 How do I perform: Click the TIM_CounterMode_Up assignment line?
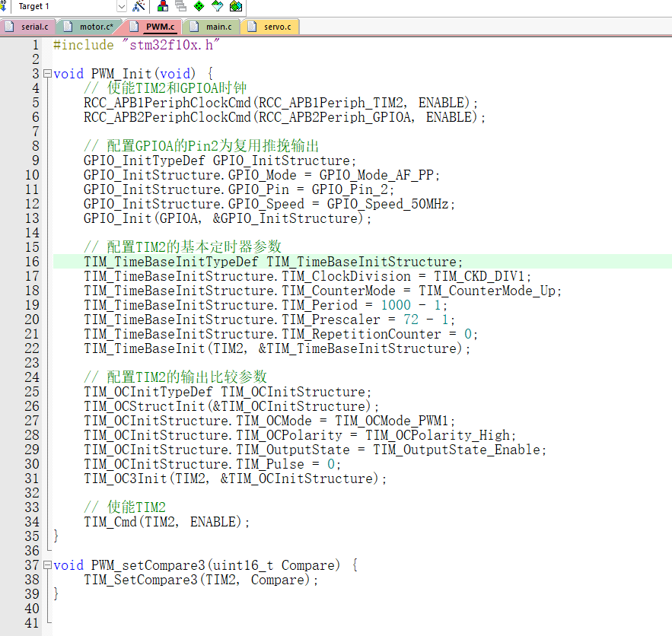click(323, 291)
